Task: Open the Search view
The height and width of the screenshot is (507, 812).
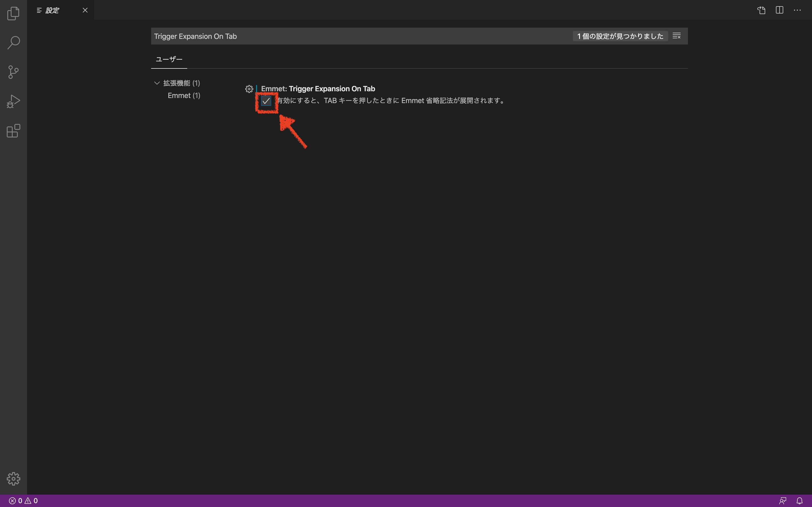Action: [13, 43]
